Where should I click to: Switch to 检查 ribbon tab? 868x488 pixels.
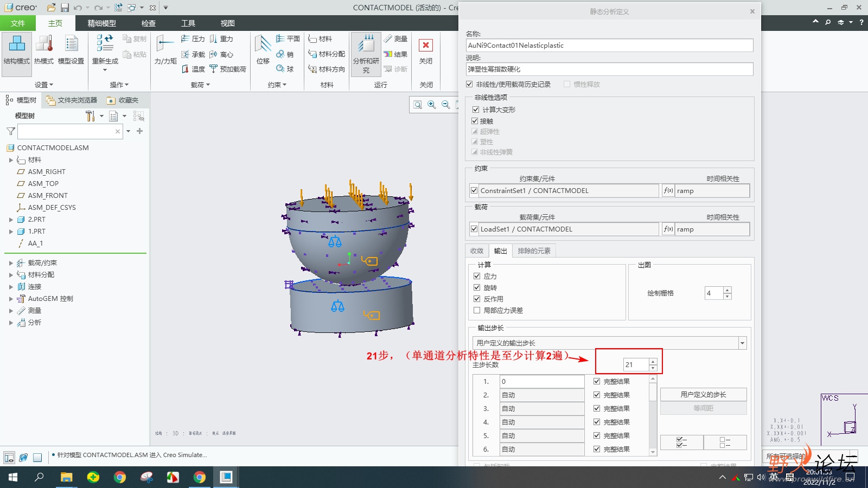[x=149, y=23]
